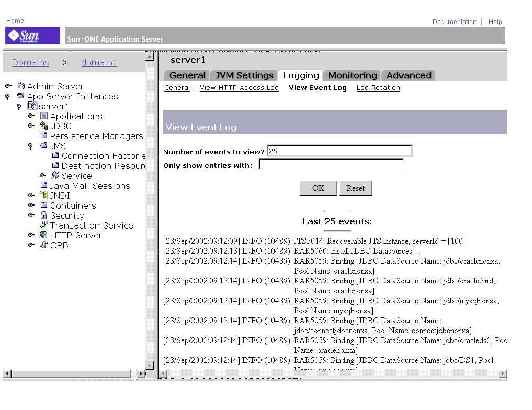Image resolution: width=532 pixels, height=410 pixels.
Task: Open the JVM Settings tab
Action: [x=243, y=75]
